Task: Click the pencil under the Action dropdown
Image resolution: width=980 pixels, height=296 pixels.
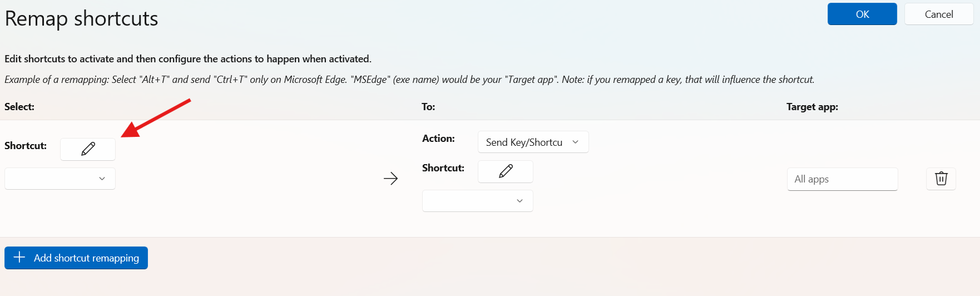Action: pyautogui.click(x=505, y=171)
